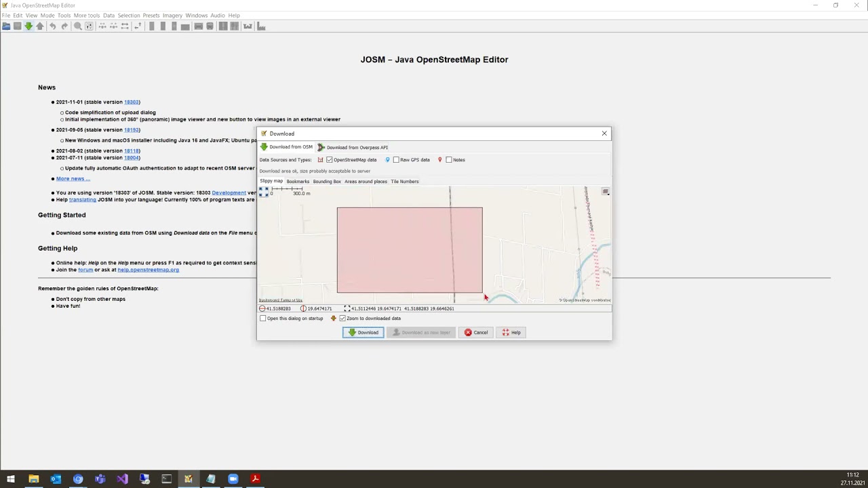This screenshot has width=868, height=488.
Task: Open the Imagery menu
Action: click(x=172, y=15)
